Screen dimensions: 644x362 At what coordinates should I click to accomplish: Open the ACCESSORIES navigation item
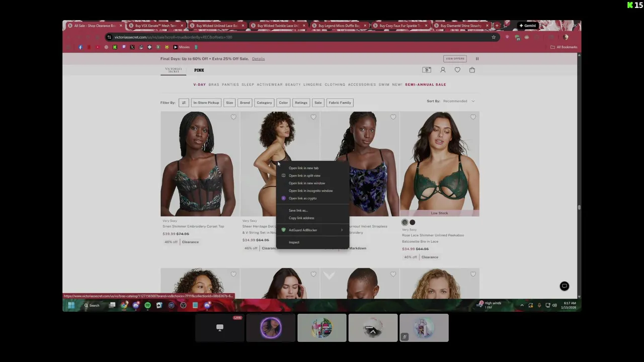click(x=362, y=84)
